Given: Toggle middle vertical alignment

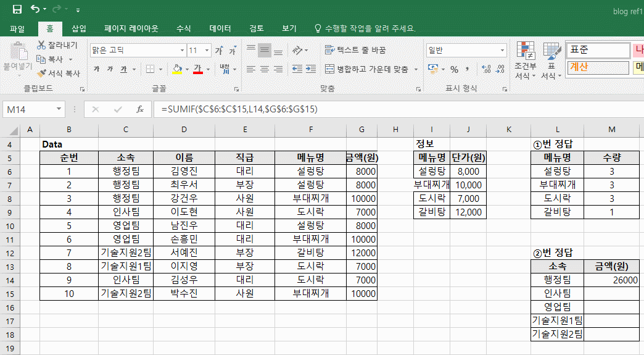Looking at the screenshot, I should (x=265, y=50).
